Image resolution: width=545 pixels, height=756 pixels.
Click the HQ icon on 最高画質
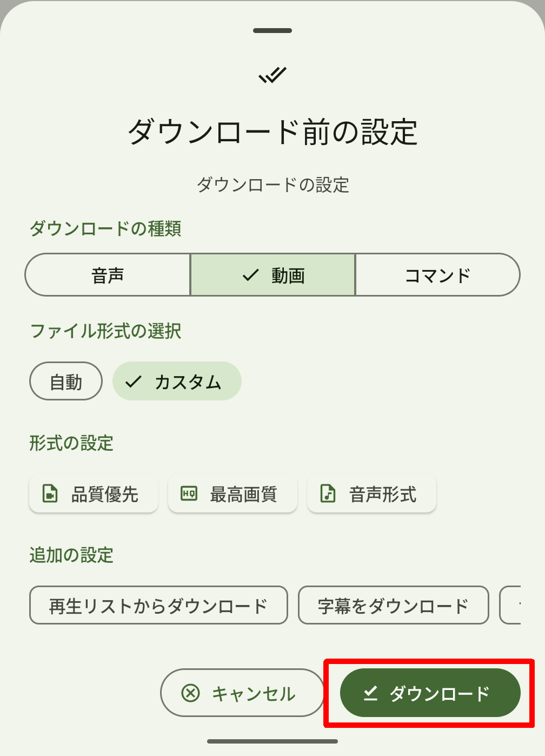click(x=189, y=494)
